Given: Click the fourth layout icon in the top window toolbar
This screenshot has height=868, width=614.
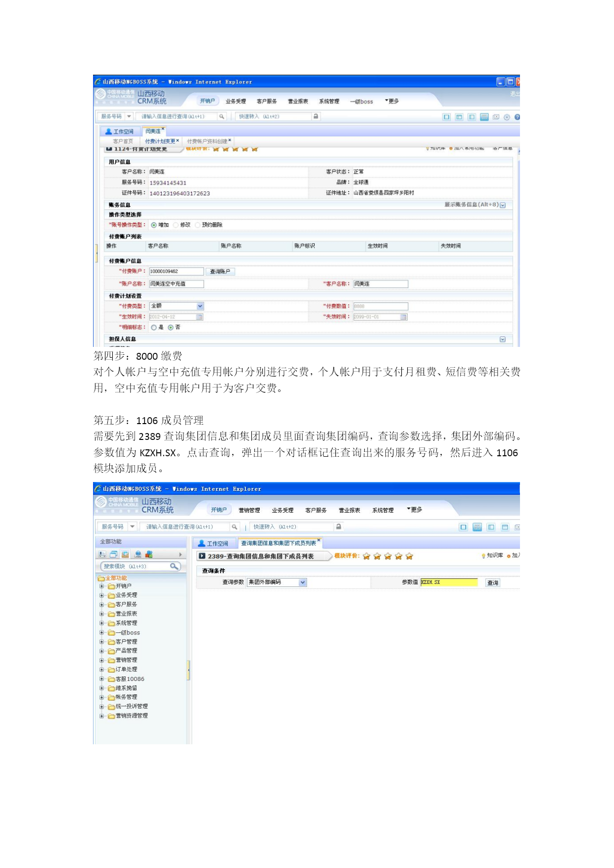Looking at the screenshot, I should click(484, 117).
